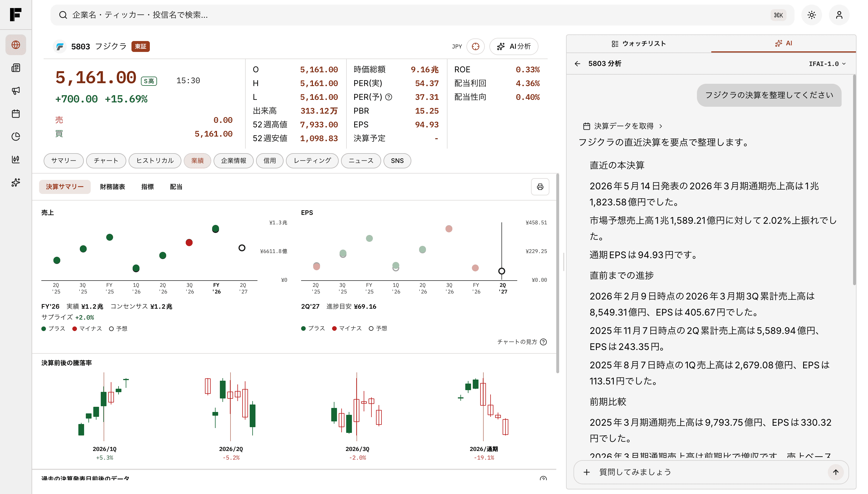Open the pie chart portfolio sidebar icon
Image resolution: width=868 pixels, height=494 pixels.
click(15, 136)
